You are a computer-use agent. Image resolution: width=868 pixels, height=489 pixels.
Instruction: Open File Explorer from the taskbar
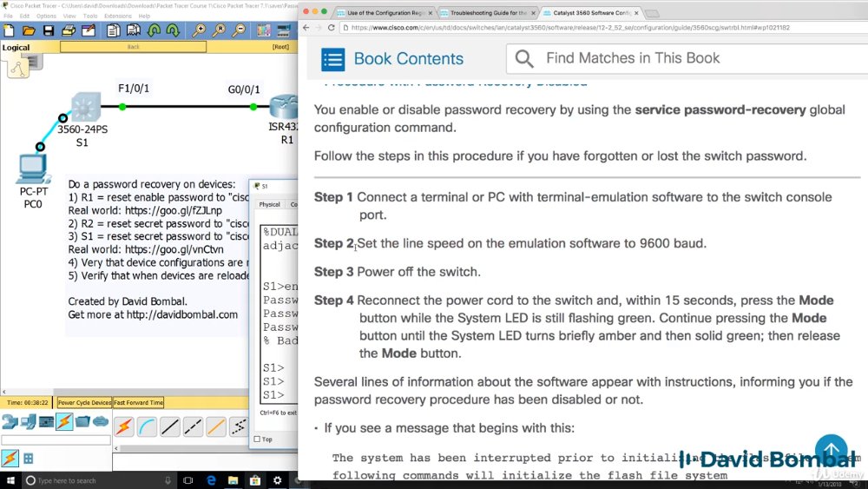click(x=233, y=480)
